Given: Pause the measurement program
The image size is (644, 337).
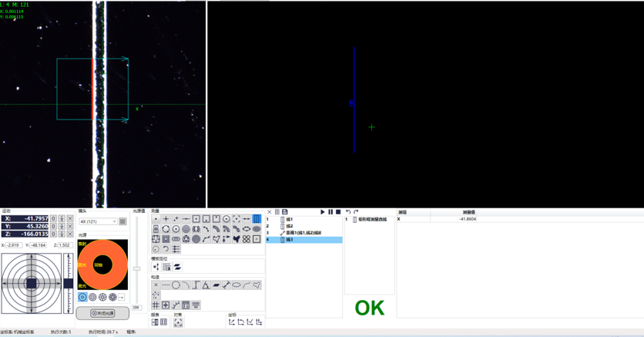Looking at the screenshot, I should pyautogui.click(x=330, y=212).
